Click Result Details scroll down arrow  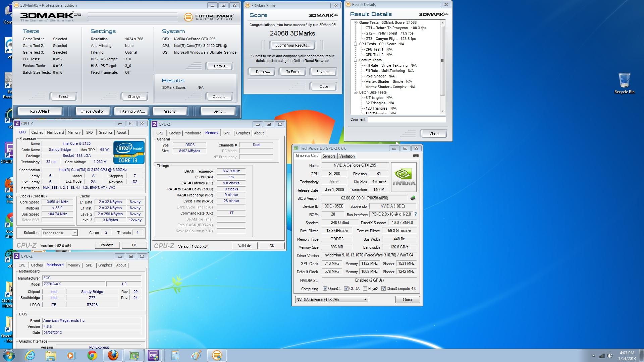click(x=442, y=111)
